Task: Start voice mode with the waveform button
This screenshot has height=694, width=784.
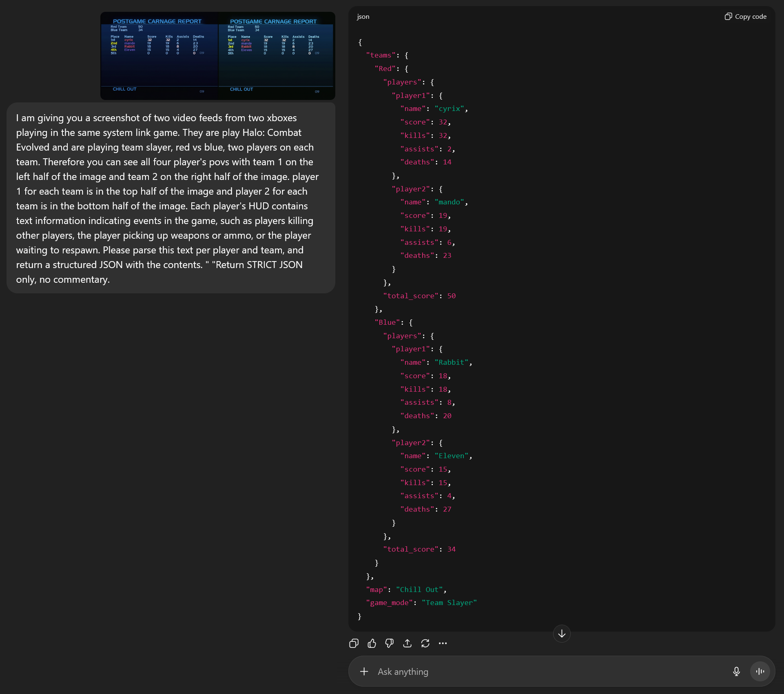Action: pos(760,672)
